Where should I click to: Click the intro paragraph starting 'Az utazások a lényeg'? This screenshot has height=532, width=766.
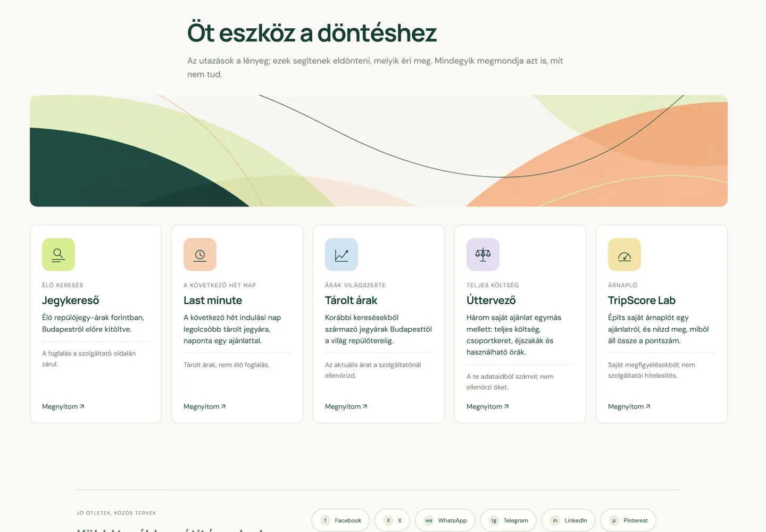pyautogui.click(x=375, y=68)
